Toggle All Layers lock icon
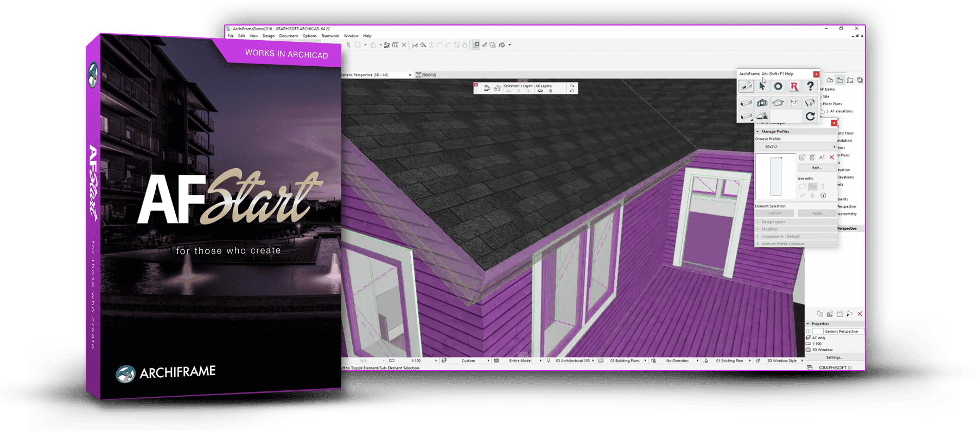Image resolution: width=980 pixels, height=431 pixels. coord(551,91)
